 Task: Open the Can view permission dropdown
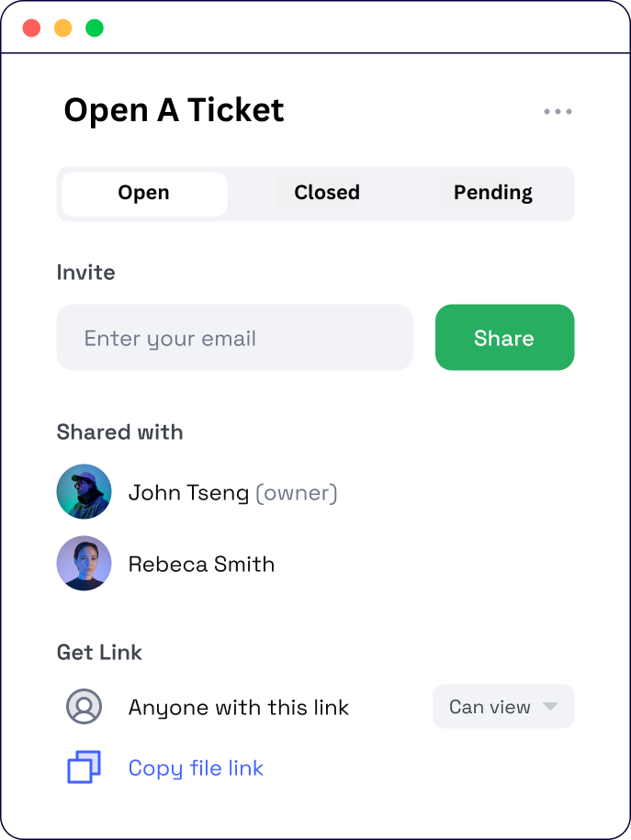pos(502,707)
